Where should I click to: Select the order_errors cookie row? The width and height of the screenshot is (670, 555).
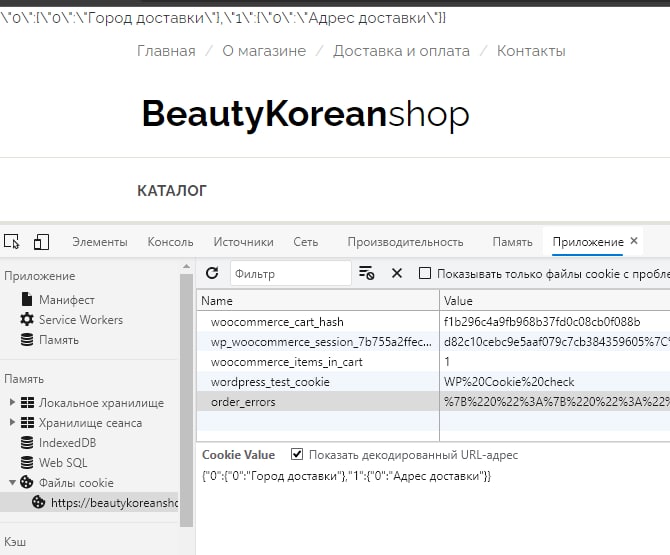click(x=243, y=402)
